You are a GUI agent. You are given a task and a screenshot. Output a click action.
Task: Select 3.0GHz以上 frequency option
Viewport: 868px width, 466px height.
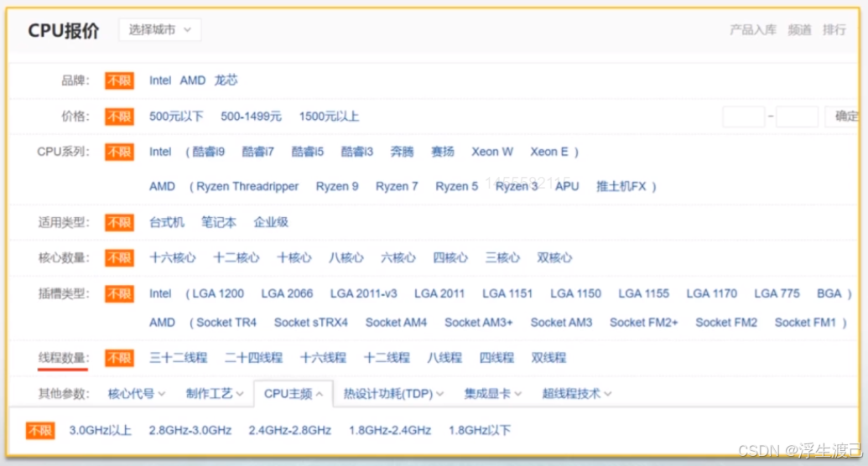(x=100, y=430)
